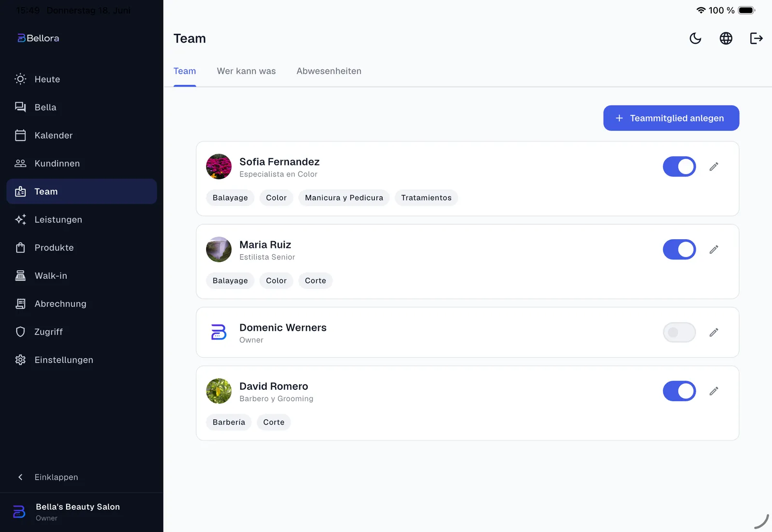
Task: Click the logout icon
Action: click(x=756, y=38)
